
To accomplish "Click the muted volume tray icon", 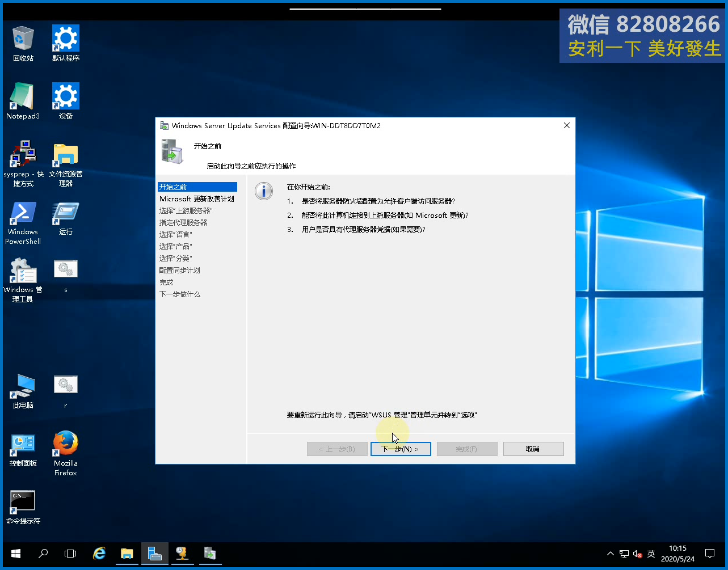I will [638, 554].
